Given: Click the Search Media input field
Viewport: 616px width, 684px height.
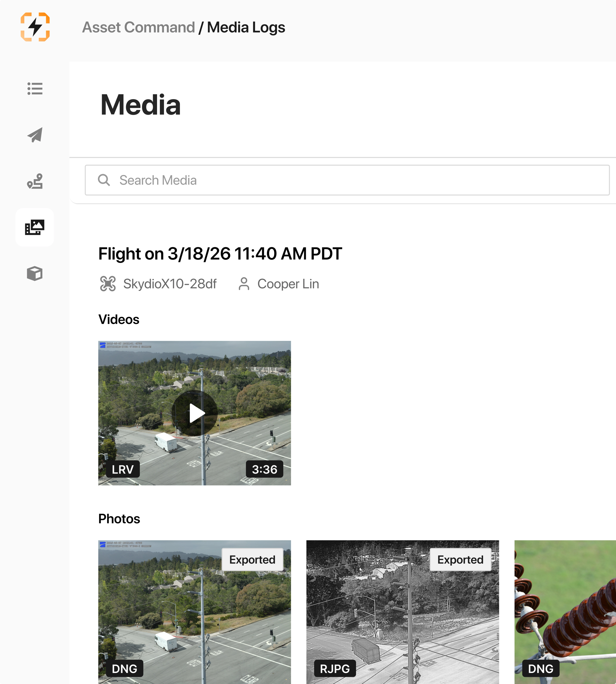Looking at the screenshot, I should click(x=347, y=180).
